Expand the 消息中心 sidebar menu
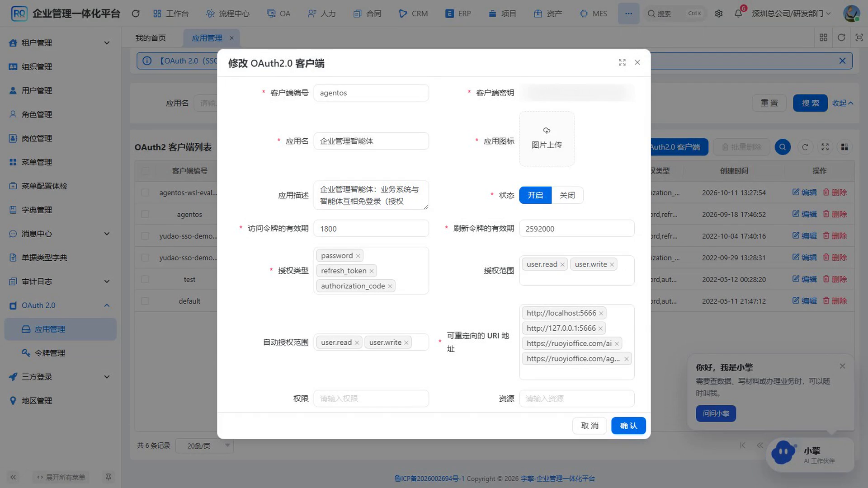This screenshot has height=488, width=868. [60, 234]
